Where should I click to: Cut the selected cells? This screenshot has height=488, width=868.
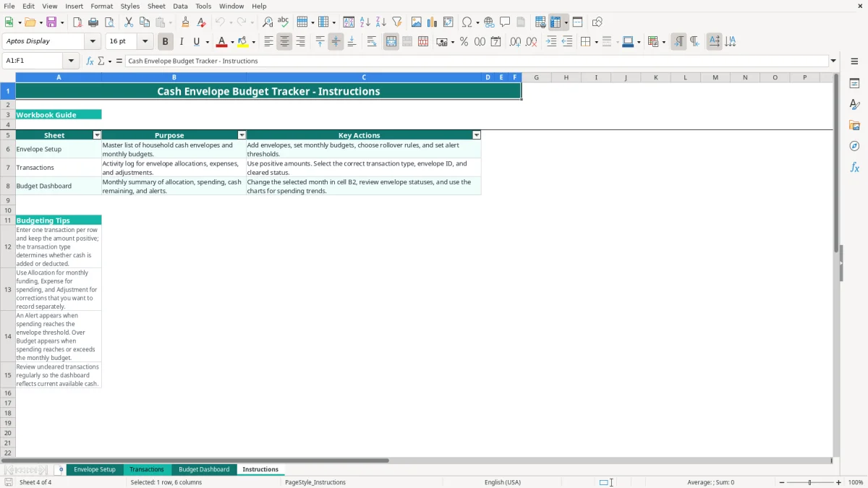coord(129,22)
